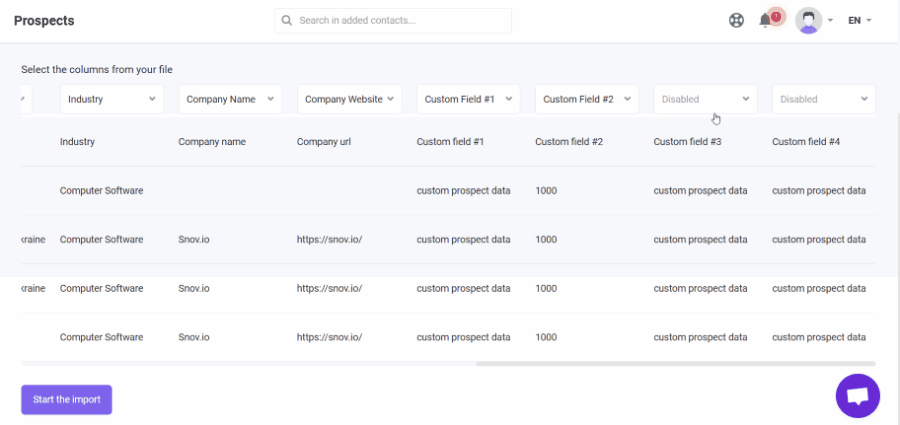Click the horizontal table scrollbar thumb
The width and height of the screenshot is (900, 425).
(x=676, y=364)
